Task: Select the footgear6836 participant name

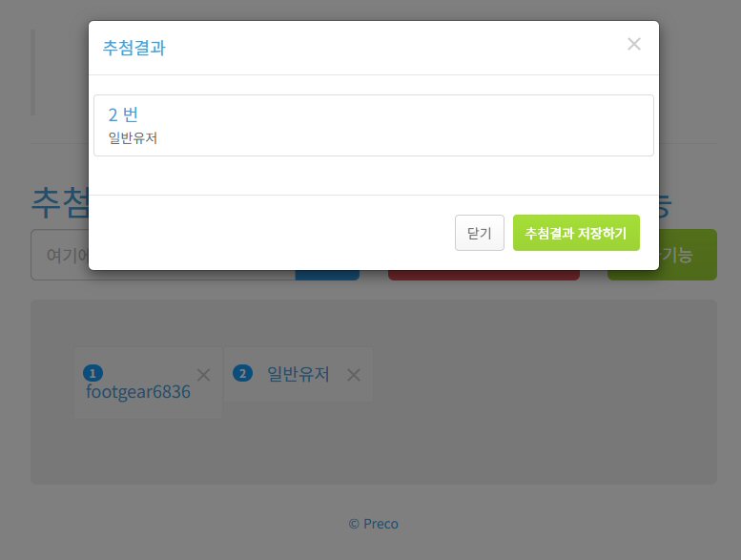Action: coord(138,392)
